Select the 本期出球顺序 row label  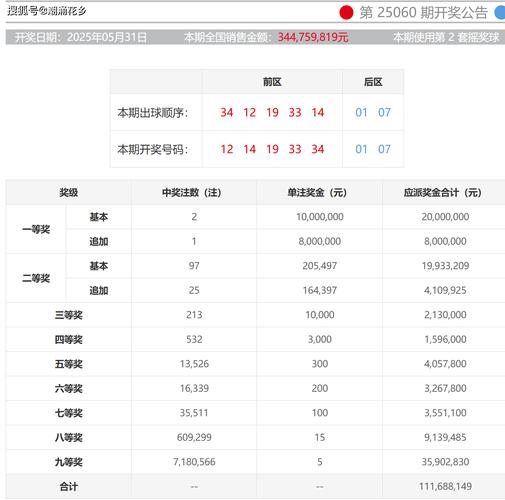click(153, 113)
